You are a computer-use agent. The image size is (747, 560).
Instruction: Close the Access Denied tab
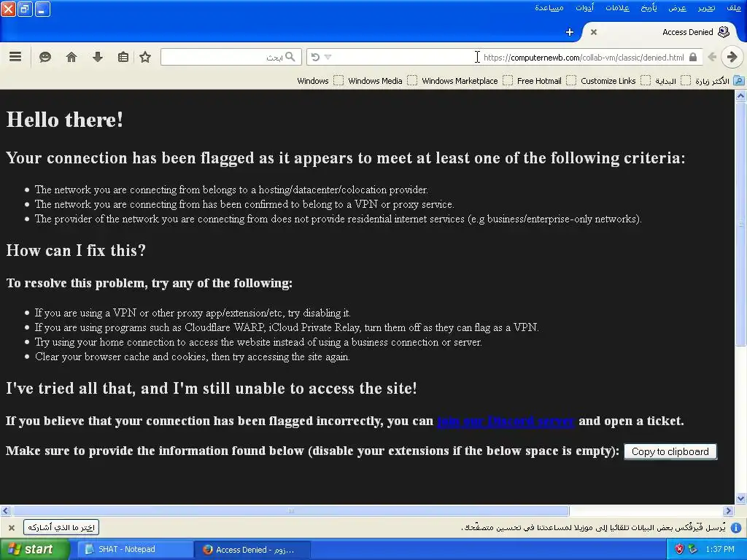[x=594, y=32]
